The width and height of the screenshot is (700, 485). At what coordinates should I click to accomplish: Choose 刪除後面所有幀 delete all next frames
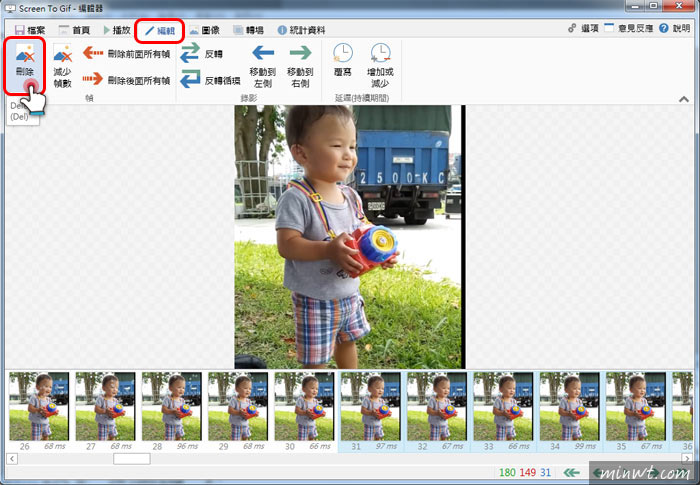point(127,80)
